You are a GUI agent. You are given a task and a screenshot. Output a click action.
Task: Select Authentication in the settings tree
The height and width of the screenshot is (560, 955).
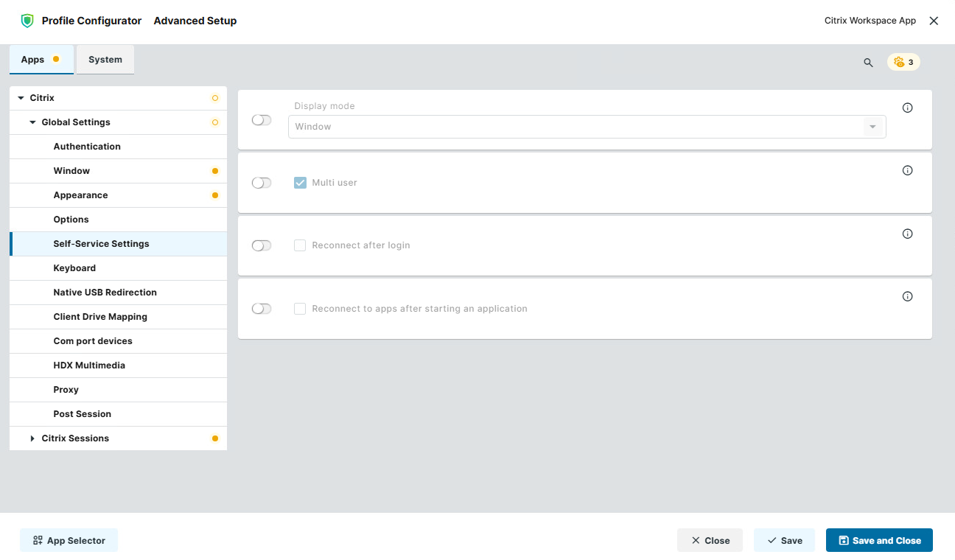click(x=118, y=147)
